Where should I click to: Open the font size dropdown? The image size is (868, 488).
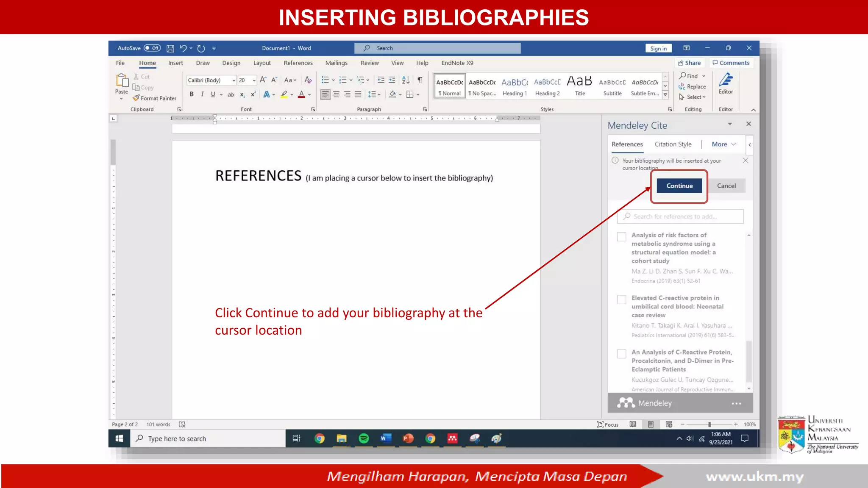click(x=254, y=80)
